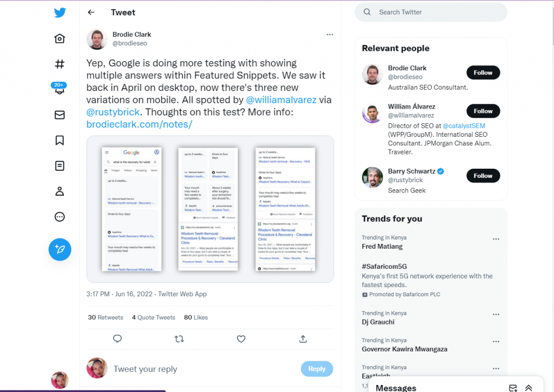Viewport: 554px width, 392px height.
Task: Open the More circle menu in sidebar
Action: click(x=60, y=216)
